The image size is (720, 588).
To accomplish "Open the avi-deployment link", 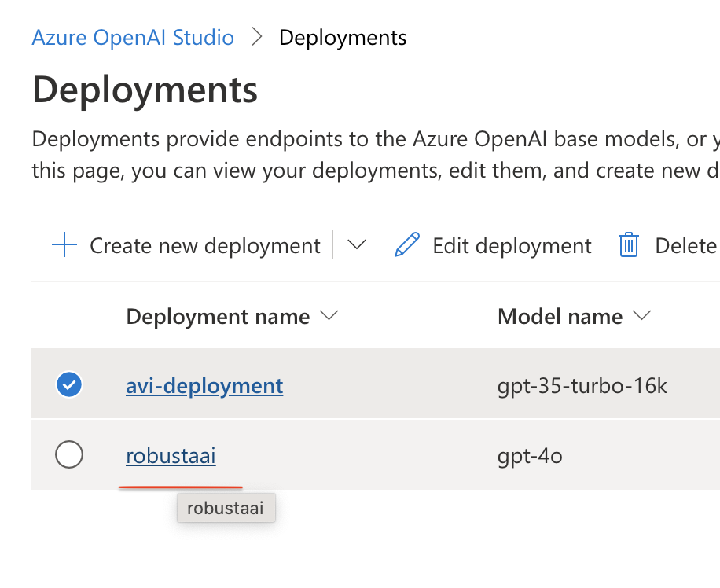I will tap(204, 386).
